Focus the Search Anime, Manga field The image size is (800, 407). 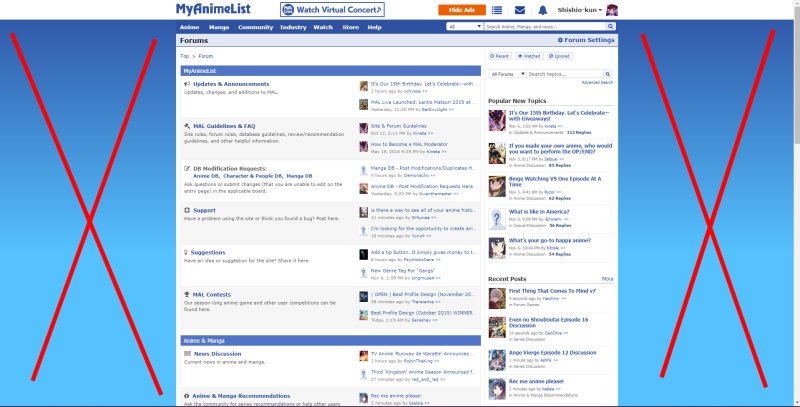point(545,27)
